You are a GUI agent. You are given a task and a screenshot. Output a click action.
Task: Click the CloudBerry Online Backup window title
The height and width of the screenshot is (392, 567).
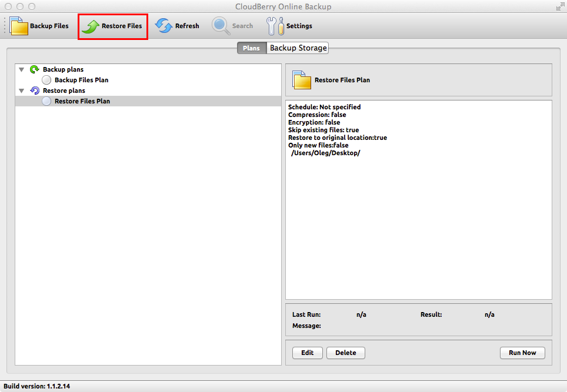pos(283,6)
